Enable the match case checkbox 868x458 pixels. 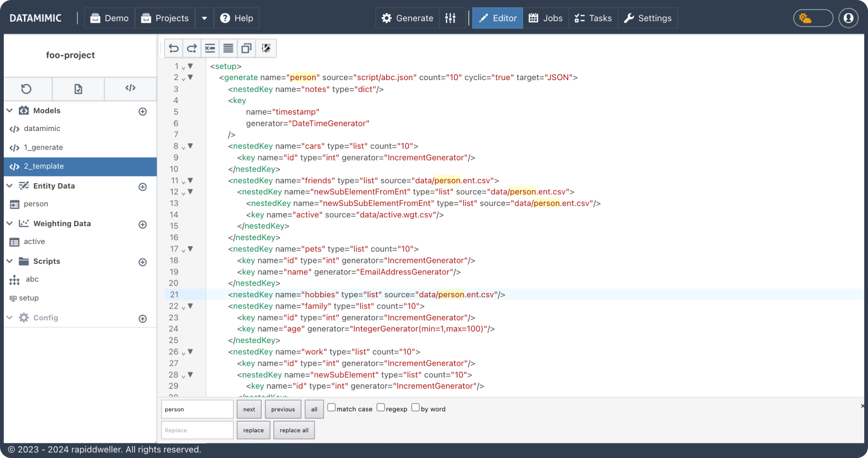(331, 408)
